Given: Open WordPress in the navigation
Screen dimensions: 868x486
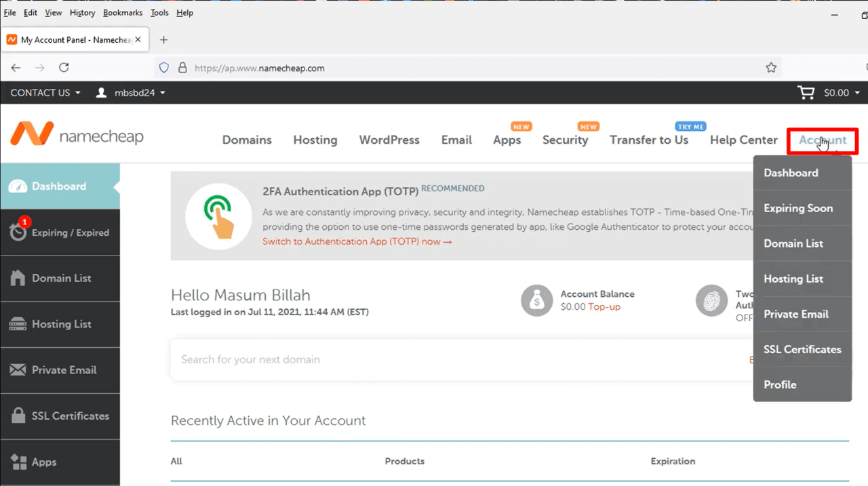Looking at the screenshot, I should tap(389, 140).
